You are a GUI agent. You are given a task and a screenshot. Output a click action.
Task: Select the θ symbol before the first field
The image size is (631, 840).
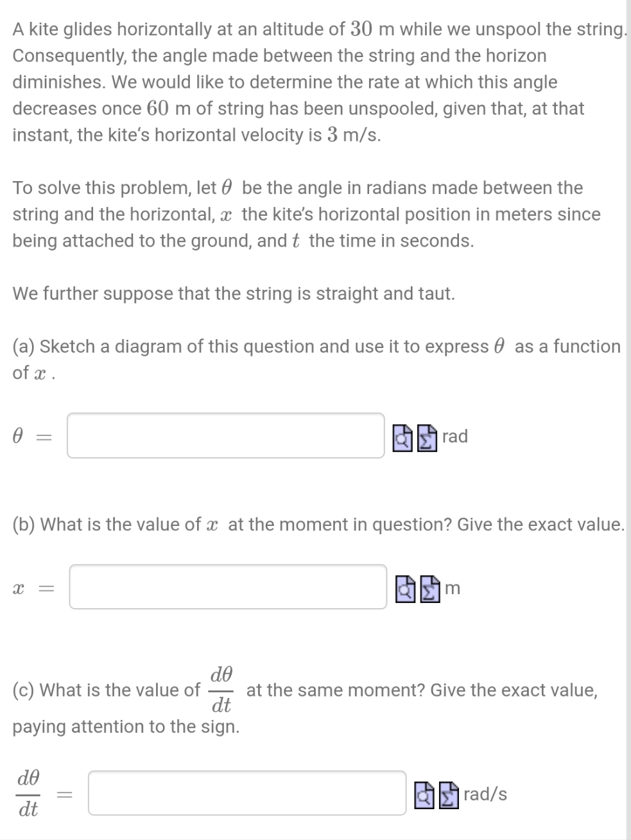click(x=17, y=436)
